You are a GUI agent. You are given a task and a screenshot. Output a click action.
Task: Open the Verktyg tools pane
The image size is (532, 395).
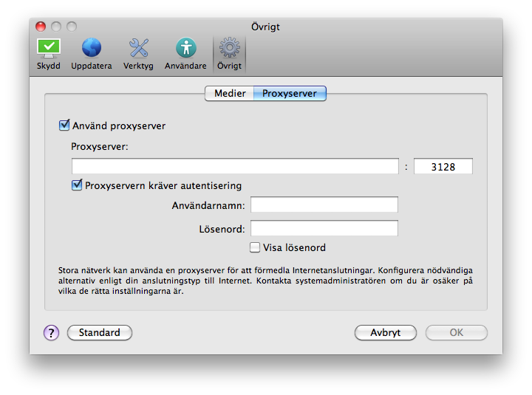pos(138,54)
